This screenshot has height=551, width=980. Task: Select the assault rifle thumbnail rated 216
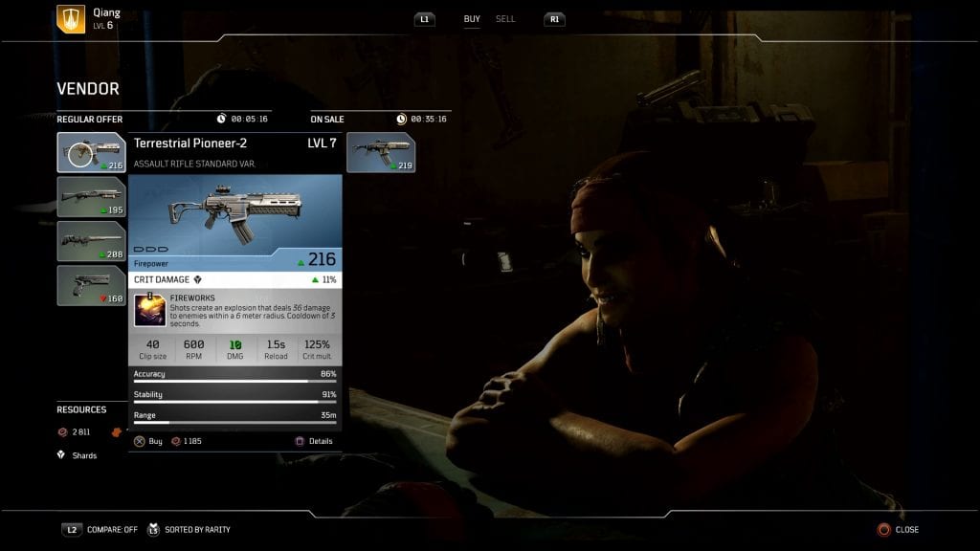(91, 152)
